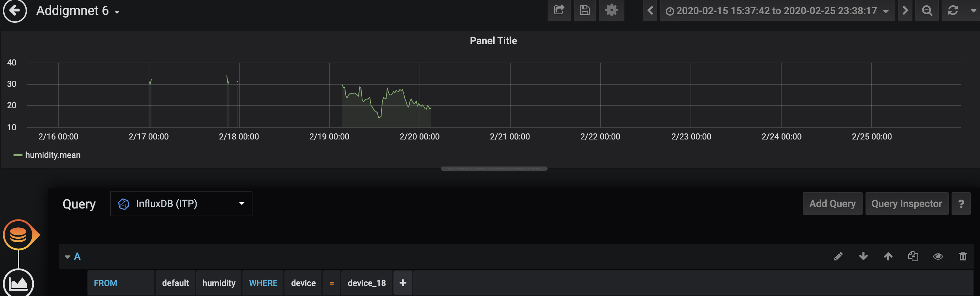Open the Addigmnet 6 dashboard dropdown

[x=78, y=11]
